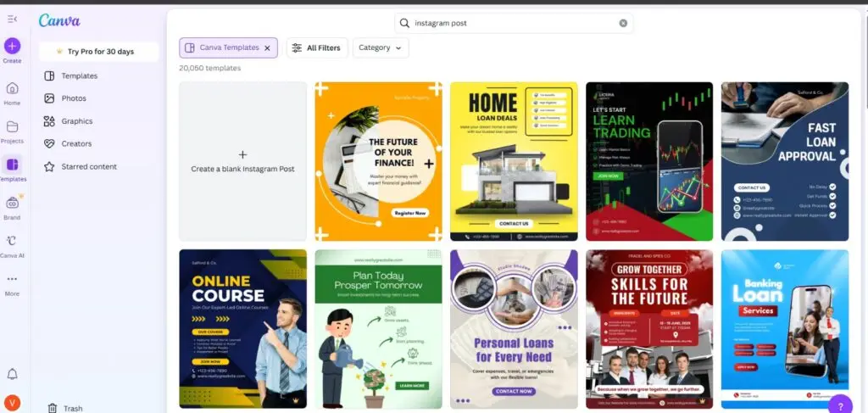Click the instagram post search field

pos(509,24)
